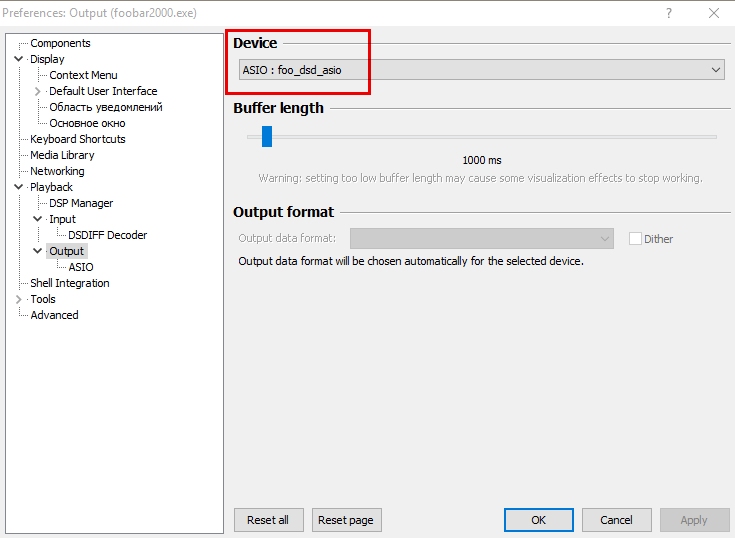735x538 pixels.
Task: Collapse the Display tree node
Action: click(x=19, y=59)
